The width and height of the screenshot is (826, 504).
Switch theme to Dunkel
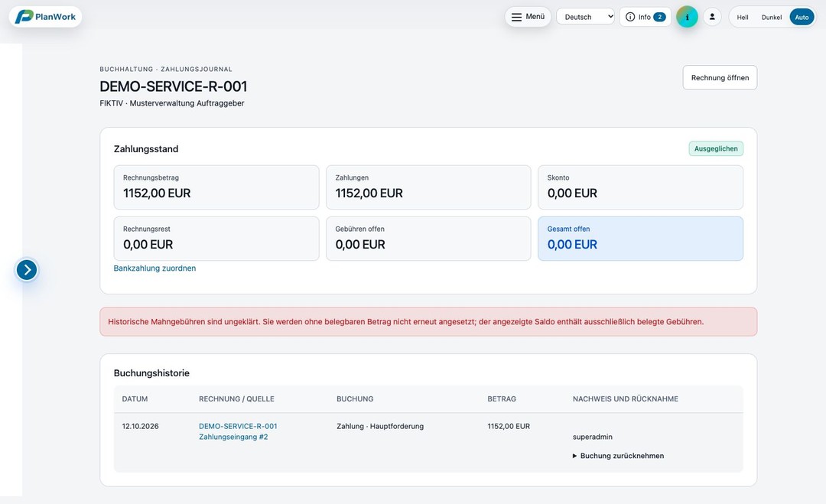771,18
